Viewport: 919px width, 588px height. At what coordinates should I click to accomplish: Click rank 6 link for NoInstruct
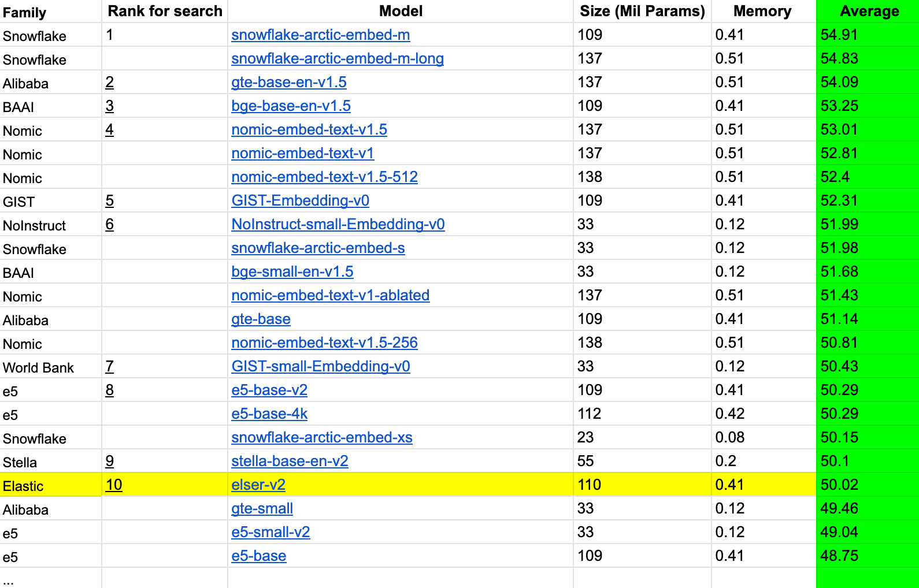pyautogui.click(x=110, y=225)
